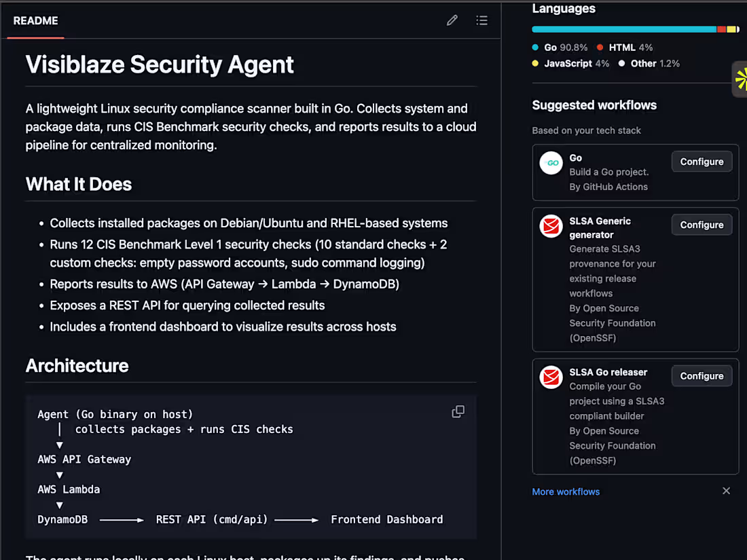The height and width of the screenshot is (560, 747).
Task: Click the SLSA Generic generator logo
Action: tap(551, 226)
